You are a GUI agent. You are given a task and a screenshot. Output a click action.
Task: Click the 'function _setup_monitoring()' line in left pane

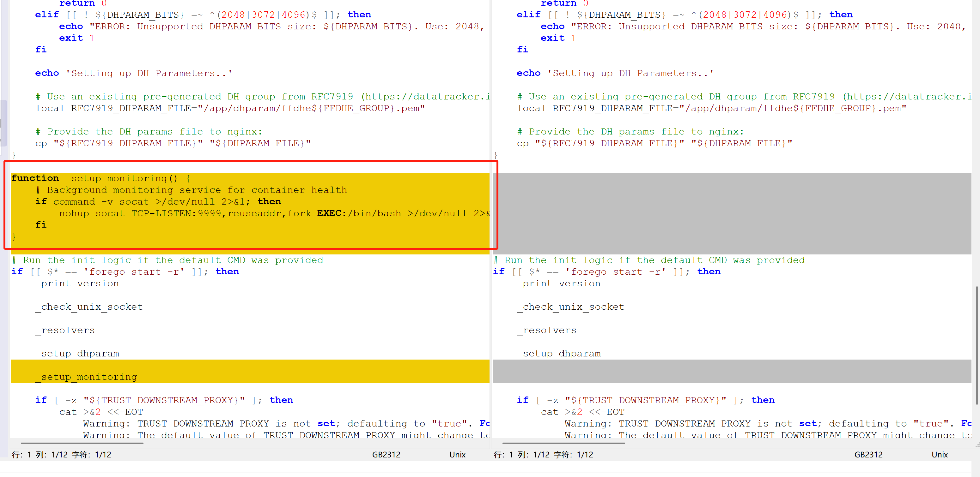(x=100, y=178)
